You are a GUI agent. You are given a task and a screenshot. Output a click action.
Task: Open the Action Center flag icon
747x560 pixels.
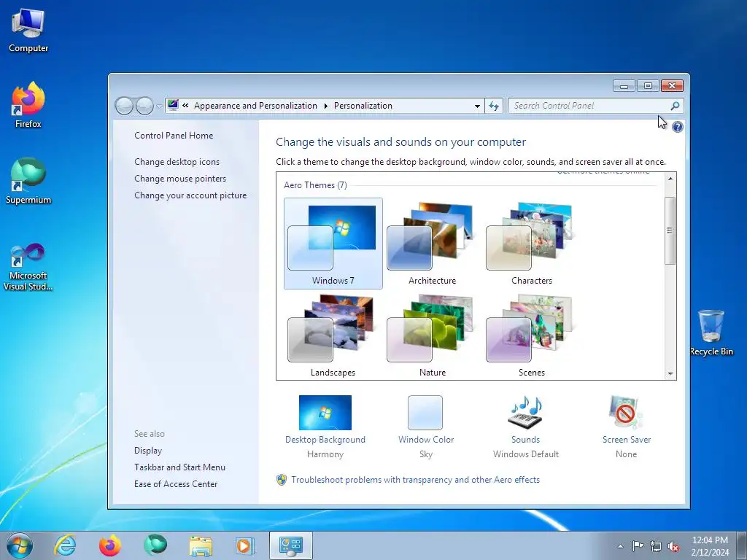click(638, 545)
